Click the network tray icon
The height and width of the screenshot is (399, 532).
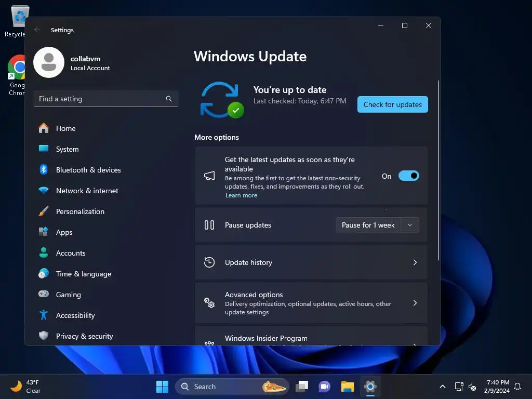(459, 387)
